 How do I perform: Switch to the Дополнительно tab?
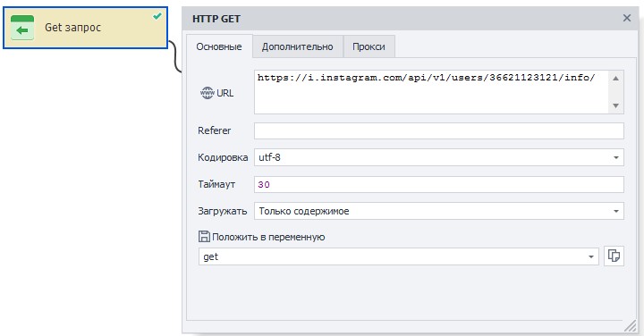(x=297, y=46)
